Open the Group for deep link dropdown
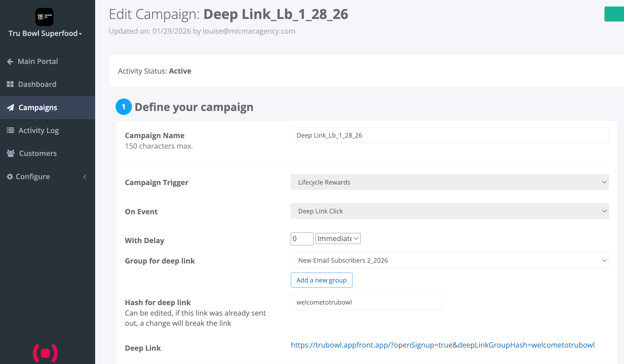The width and height of the screenshot is (624, 364). click(450, 260)
